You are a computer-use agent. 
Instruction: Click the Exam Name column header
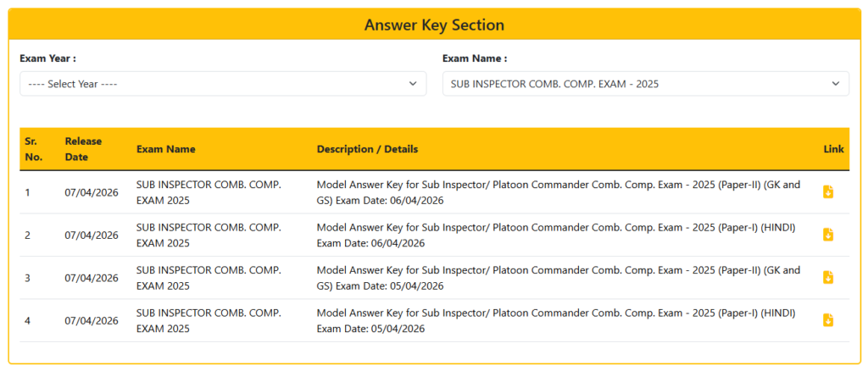click(166, 149)
